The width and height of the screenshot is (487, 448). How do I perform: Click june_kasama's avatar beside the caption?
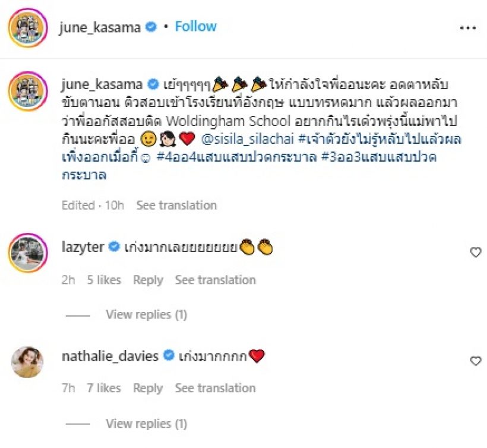click(x=28, y=91)
